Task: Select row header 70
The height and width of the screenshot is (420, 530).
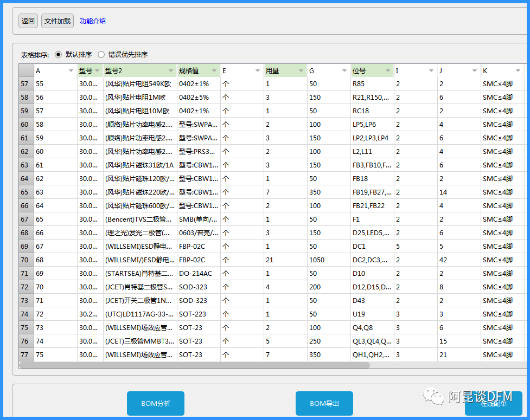Action: click(27, 260)
